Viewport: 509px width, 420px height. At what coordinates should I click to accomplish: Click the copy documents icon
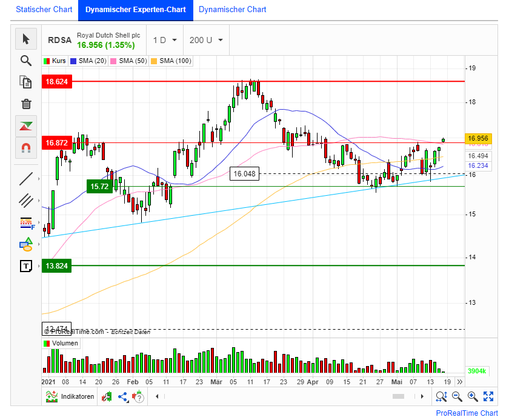coord(26,82)
